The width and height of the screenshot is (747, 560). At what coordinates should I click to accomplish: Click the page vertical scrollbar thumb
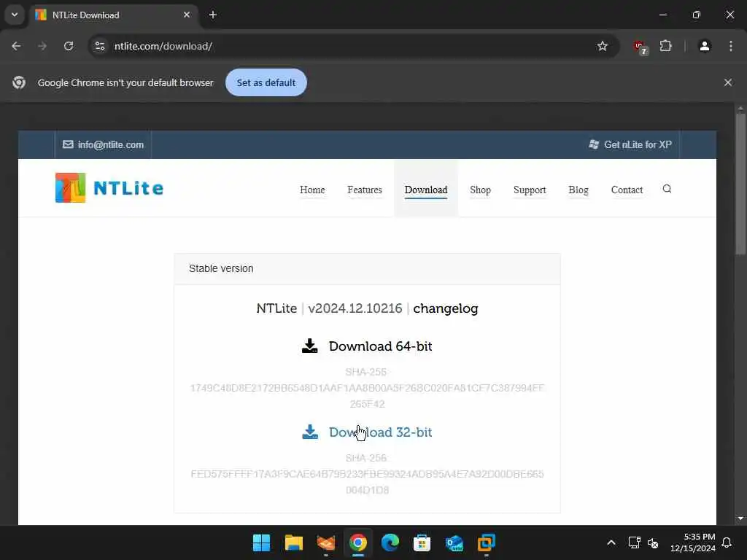(x=740, y=184)
